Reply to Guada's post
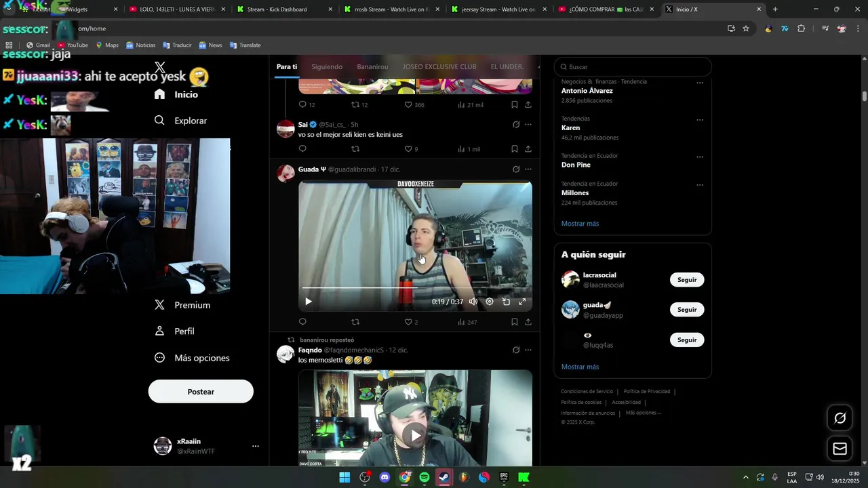868x488 pixels. 302,322
